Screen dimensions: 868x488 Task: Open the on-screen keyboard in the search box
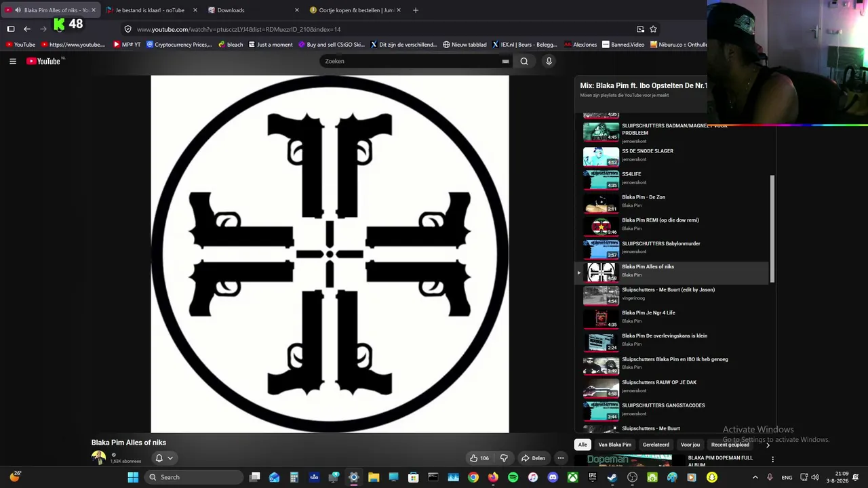click(505, 61)
